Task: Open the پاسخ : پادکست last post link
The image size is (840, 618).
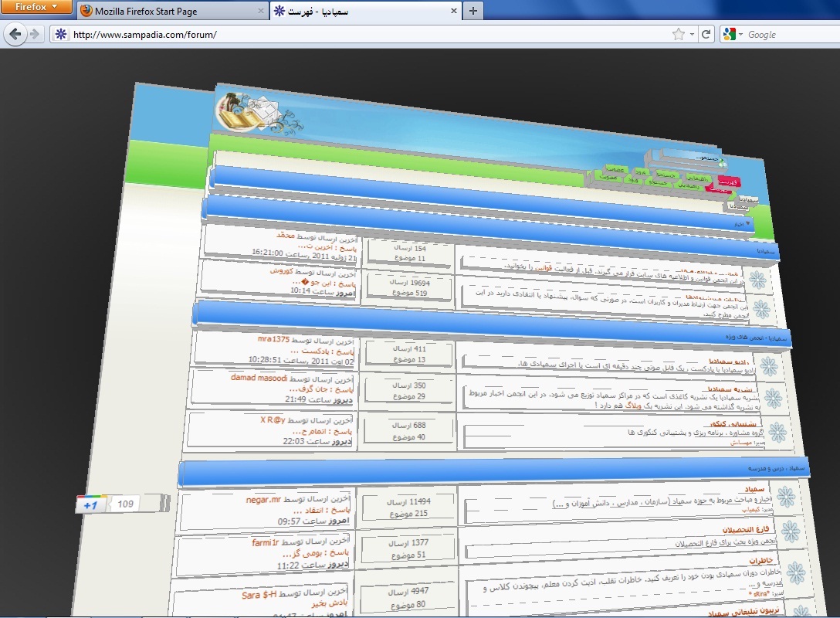Action: pyautogui.click(x=322, y=351)
